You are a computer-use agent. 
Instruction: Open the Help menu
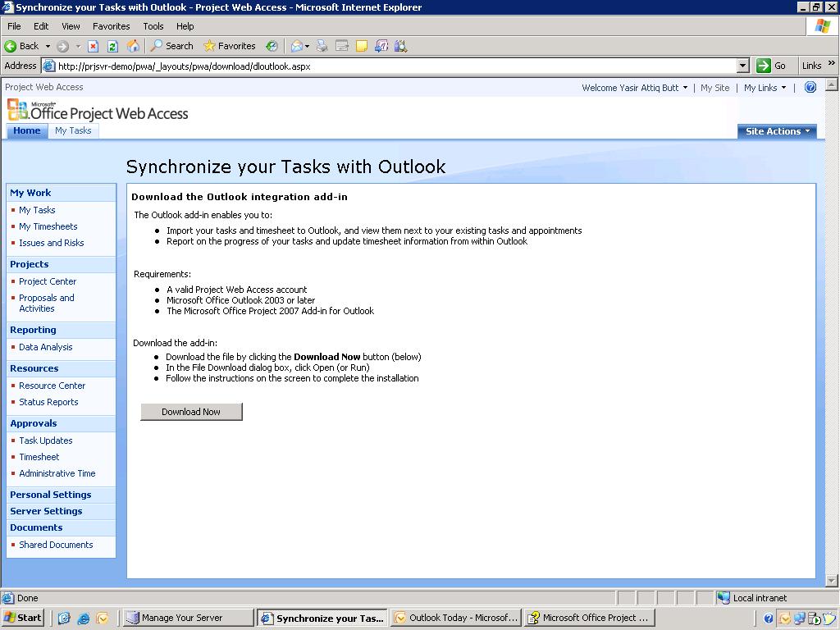(x=185, y=26)
